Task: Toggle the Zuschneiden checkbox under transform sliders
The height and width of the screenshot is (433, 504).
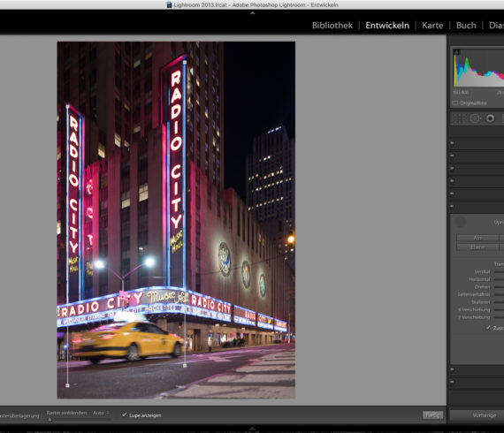Action: 488,328
